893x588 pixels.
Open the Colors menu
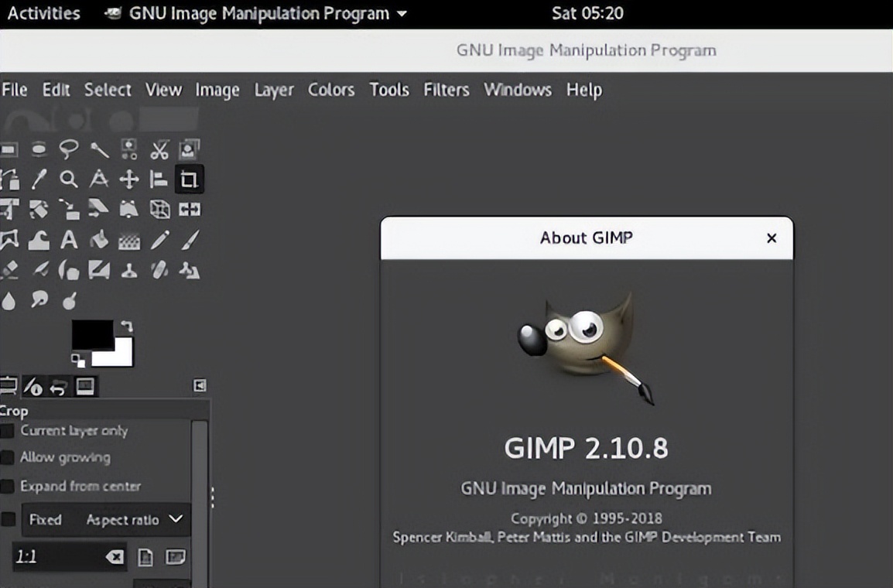pyautogui.click(x=330, y=90)
